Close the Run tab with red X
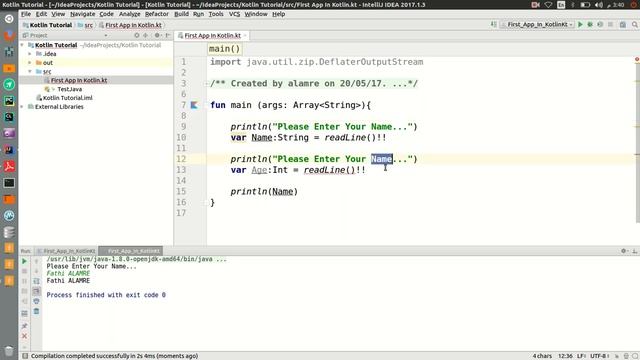This screenshot has width=640, height=360. pos(24,336)
